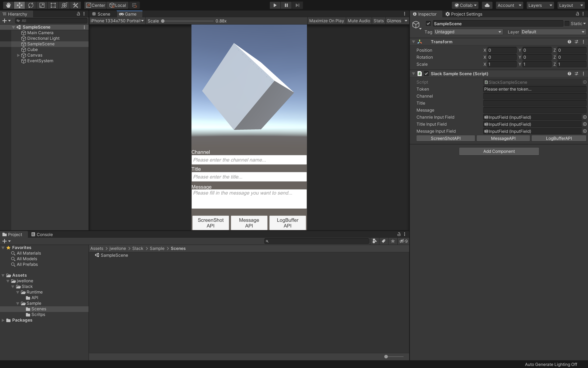The height and width of the screenshot is (368, 588).
Task: Open Transform component options menu
Action: tap(583, 42)
